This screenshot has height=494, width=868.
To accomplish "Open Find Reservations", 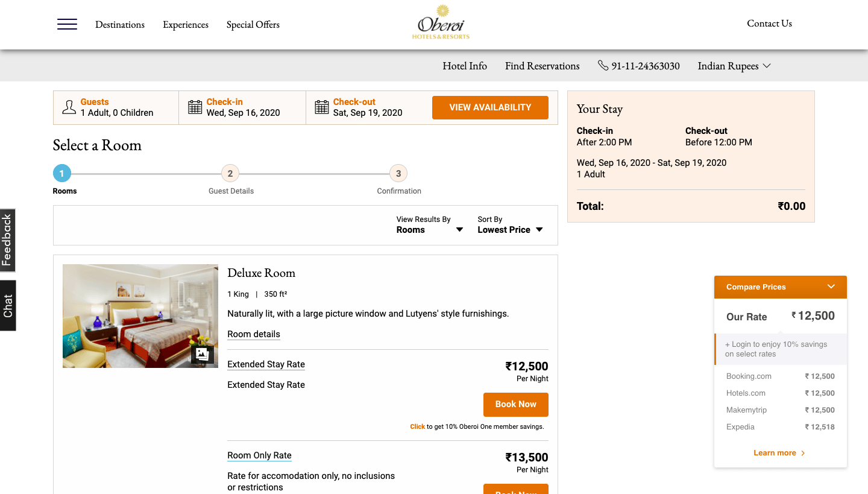I will click(x=542, y=66).
